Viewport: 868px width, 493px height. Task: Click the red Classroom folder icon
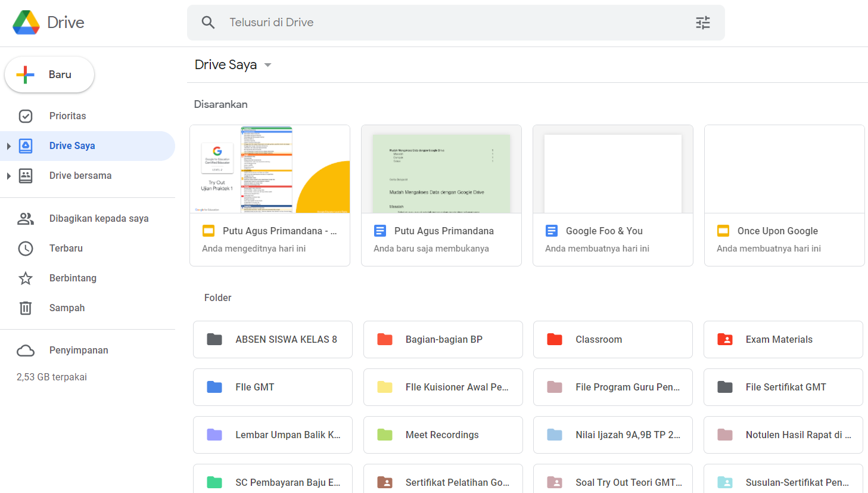coord(555,339)
